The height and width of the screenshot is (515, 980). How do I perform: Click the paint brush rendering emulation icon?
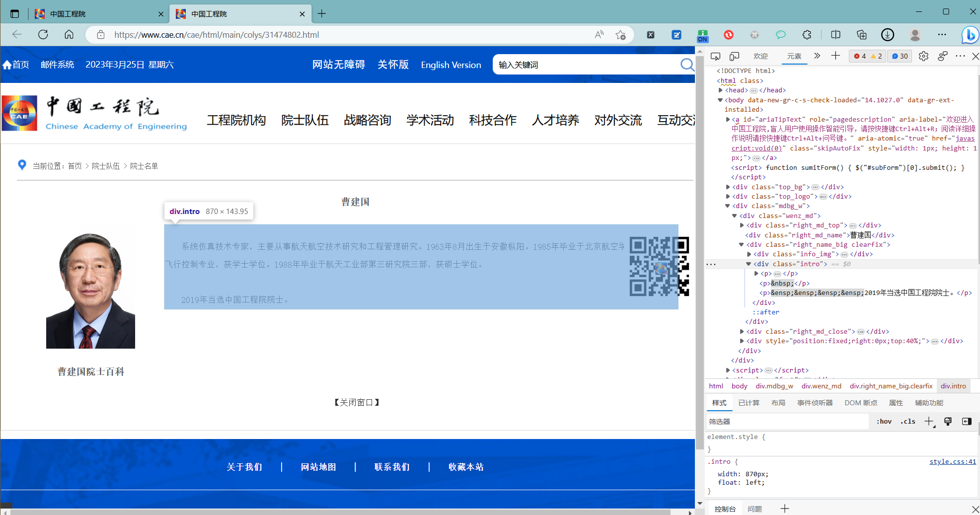point(948,421)
